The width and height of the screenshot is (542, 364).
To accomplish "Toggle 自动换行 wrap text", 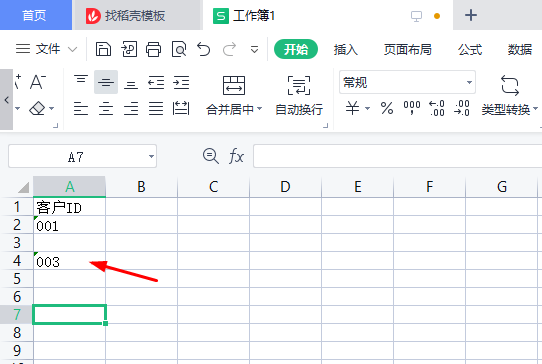I will (299, 95).
